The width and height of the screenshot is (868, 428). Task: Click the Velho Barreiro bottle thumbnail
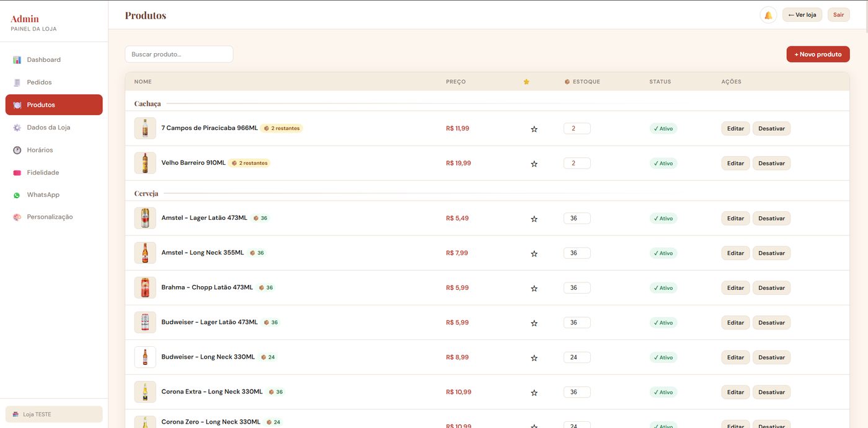[x=145, y=163]
